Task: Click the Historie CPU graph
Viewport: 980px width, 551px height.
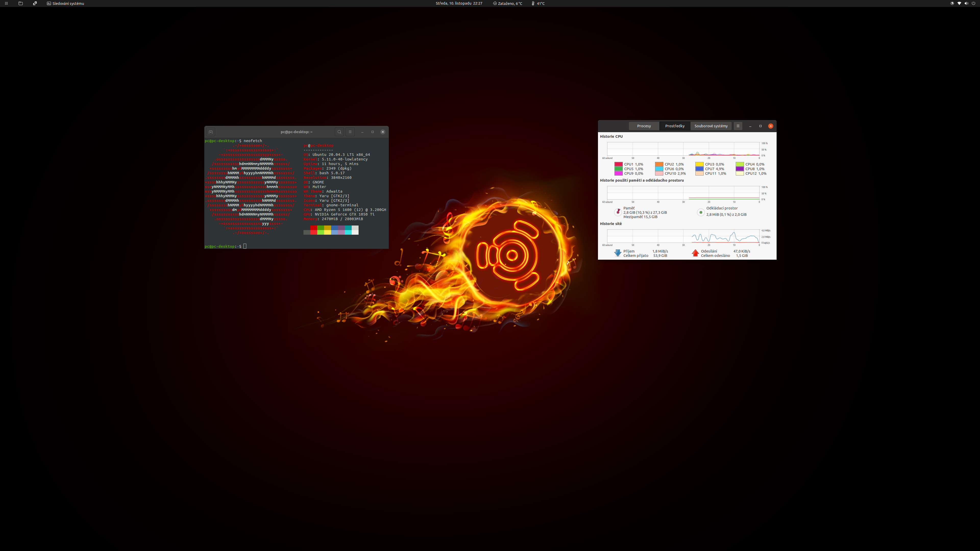Action: (x=683, y=149)
